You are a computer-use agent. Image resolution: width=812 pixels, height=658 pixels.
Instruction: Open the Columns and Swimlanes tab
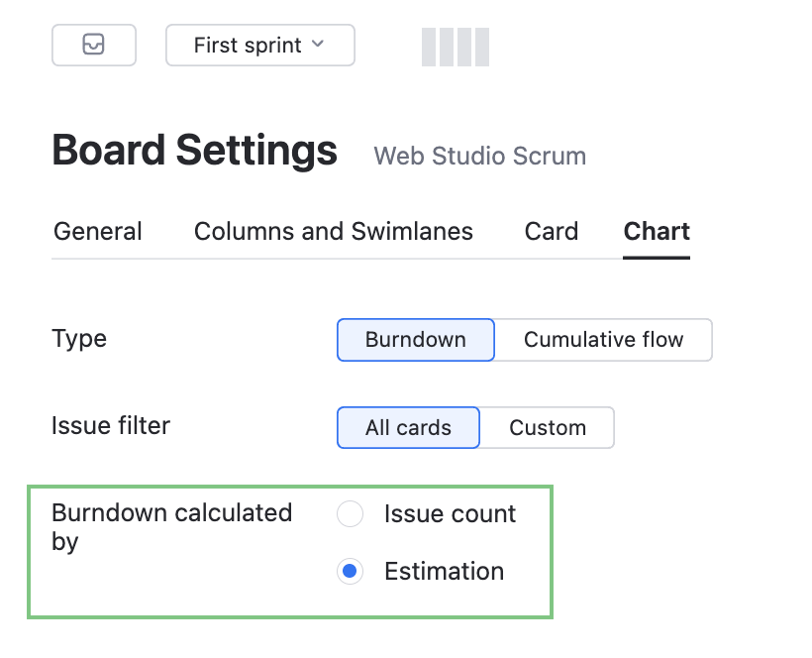coord(334,232)
